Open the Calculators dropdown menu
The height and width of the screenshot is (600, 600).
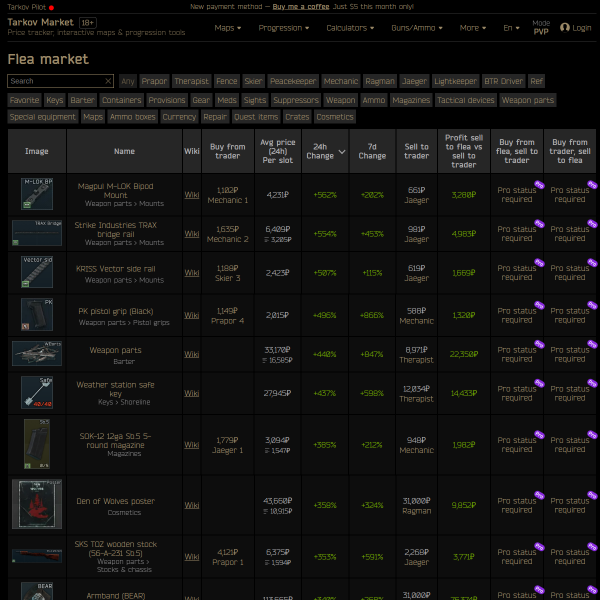click(350, 28)
